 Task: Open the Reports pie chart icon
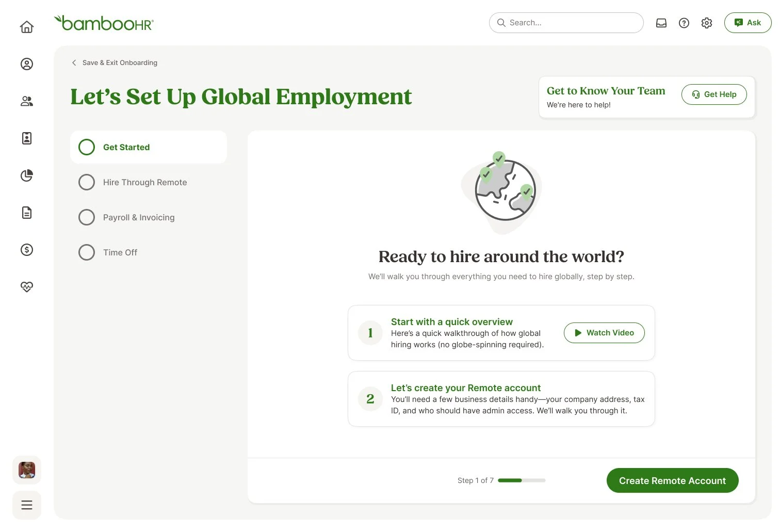coord(27,175)
